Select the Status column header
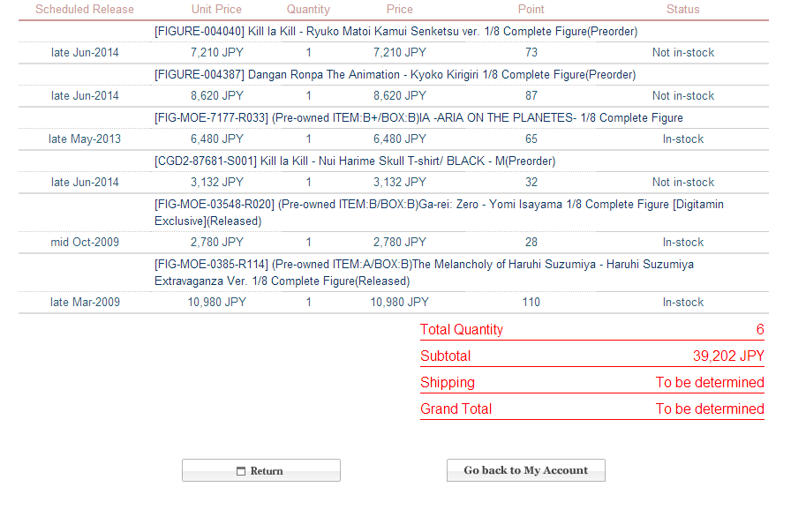Viewport: 806px width, 532px height. click(x=682, y=9)
